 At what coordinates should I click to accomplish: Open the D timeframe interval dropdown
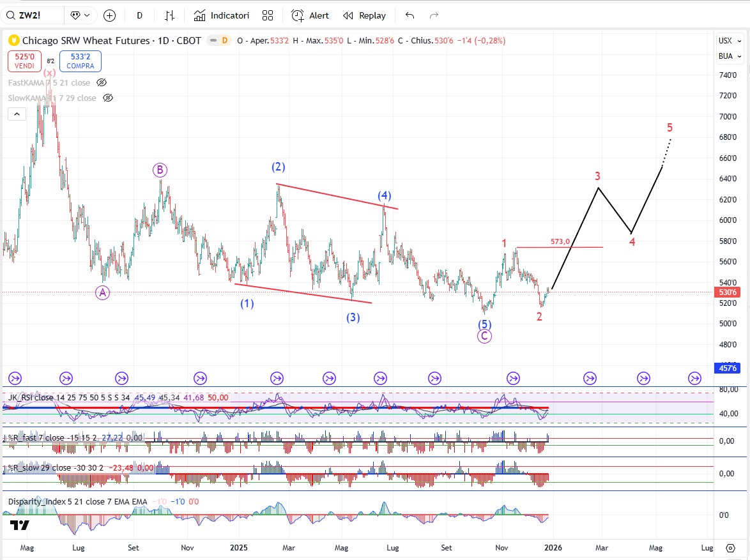click(x=139, y=15)
